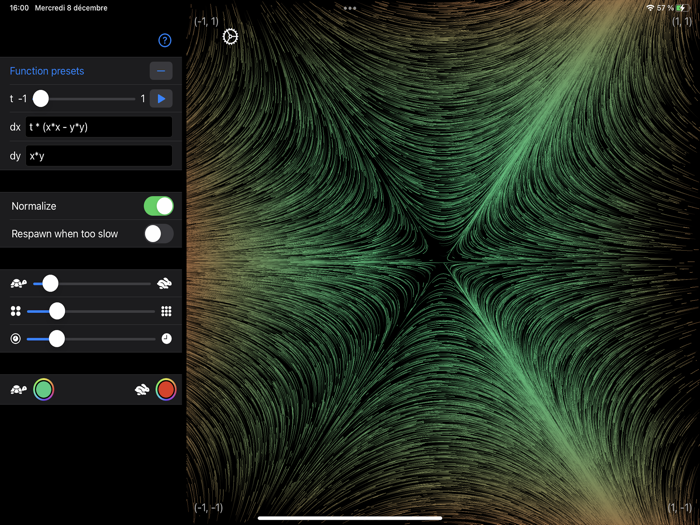Click the t minimum value -1

pyautogui.click(x=22, y=99)
